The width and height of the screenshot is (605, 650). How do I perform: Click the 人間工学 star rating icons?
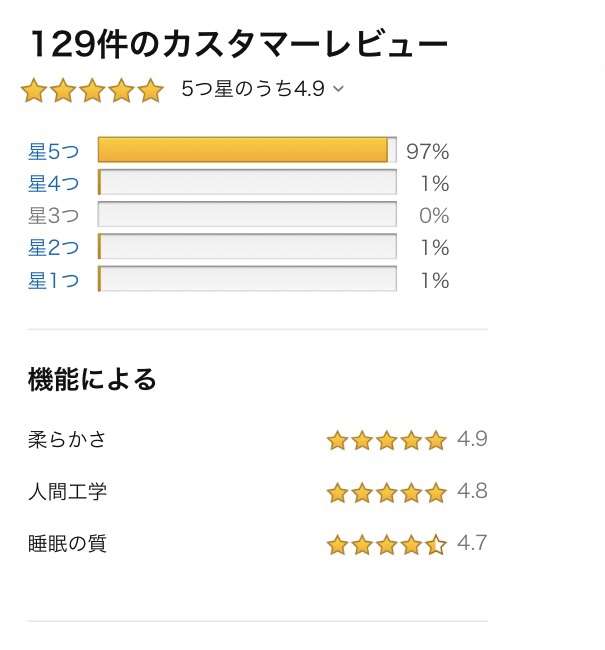coord(386,492)
